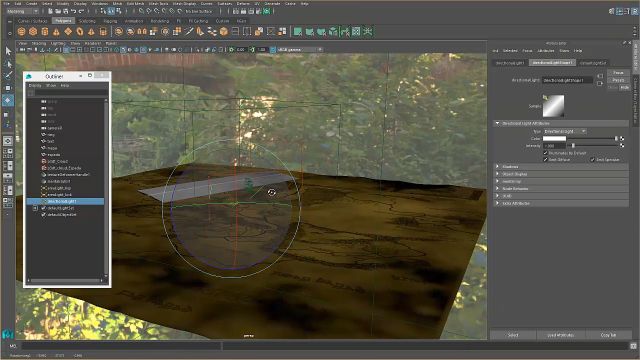
Task: Switch to the Sculpting shelf tab
Action: click(x=87, y=21)
